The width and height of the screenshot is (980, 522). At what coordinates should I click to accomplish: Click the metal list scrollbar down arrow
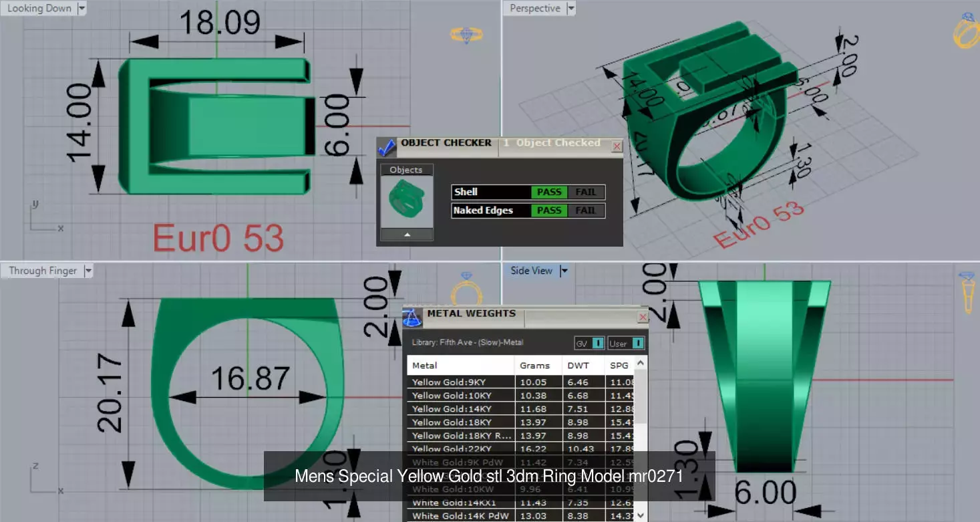click(x=641, y=515)
